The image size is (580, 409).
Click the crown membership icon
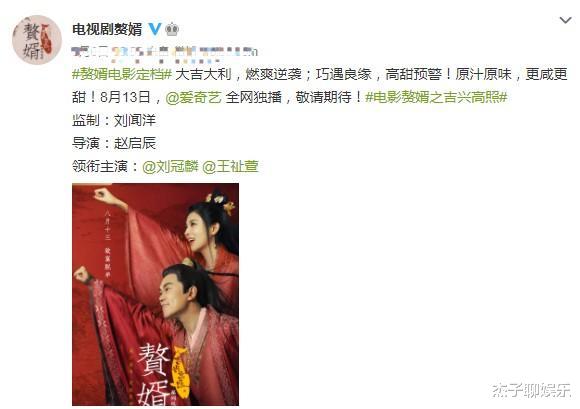pyautogui.click(x=172, y=29)
